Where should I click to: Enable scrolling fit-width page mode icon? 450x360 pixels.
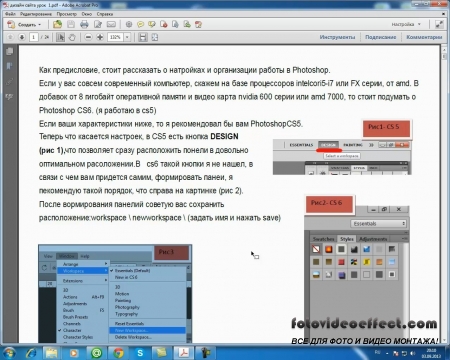click(143, 37)
